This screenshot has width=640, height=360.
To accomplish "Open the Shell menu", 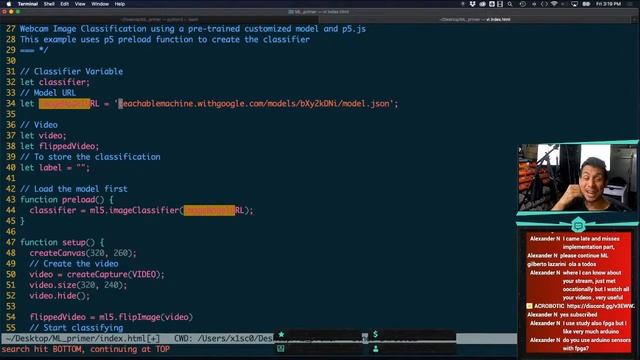I will point(49,4).
